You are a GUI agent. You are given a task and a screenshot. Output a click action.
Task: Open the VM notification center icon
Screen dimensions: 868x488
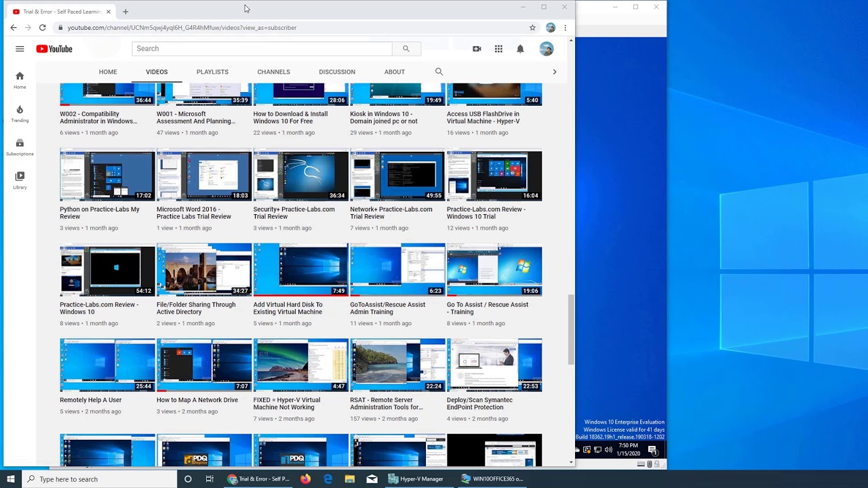652,449
